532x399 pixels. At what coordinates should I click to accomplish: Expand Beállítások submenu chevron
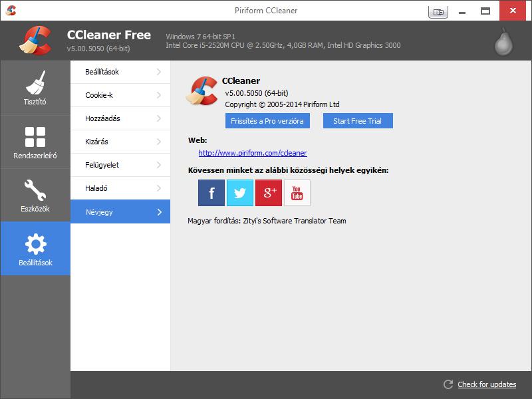159,72
